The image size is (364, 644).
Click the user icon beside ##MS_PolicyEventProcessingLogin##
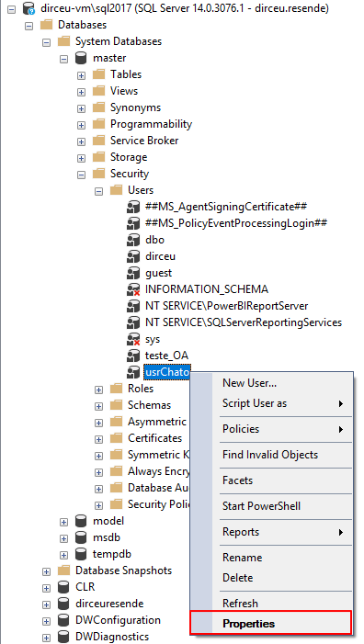133,223
